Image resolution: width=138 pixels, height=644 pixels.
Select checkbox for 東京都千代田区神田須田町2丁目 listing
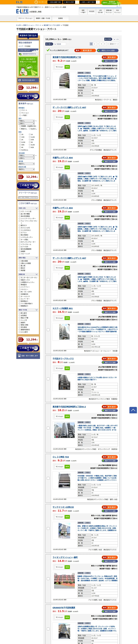pos(48,78)
